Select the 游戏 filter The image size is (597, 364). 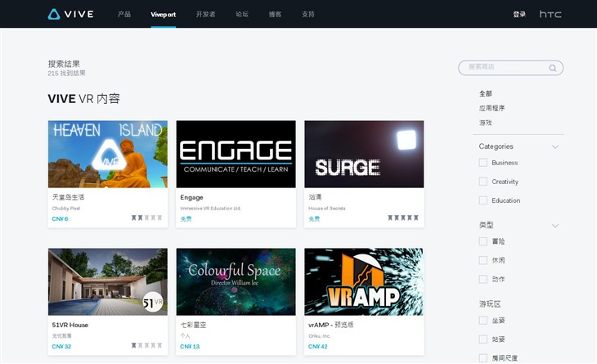click(486, 123)
